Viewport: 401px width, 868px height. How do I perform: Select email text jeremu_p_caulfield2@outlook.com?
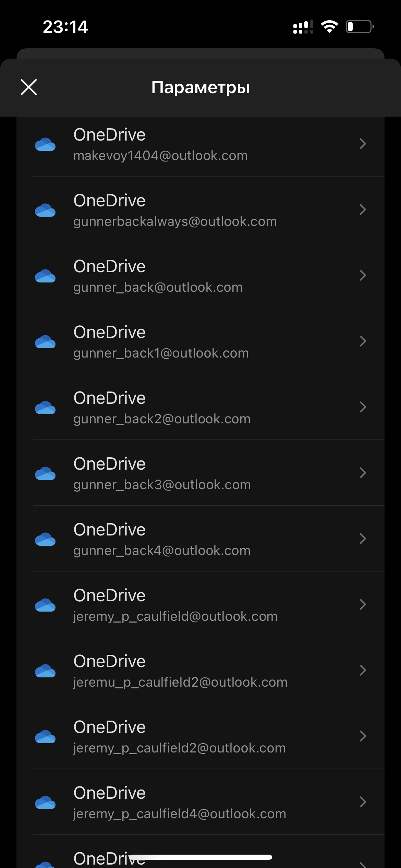(180, 683)
